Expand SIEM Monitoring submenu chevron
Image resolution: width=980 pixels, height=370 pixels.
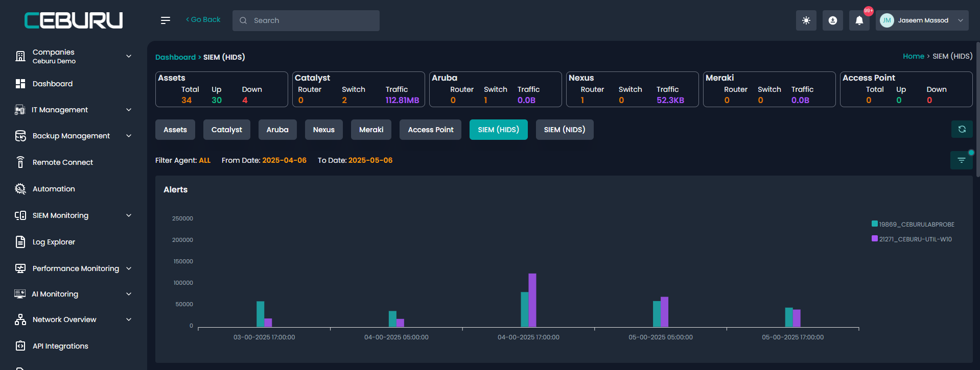(x=129, y=215)
